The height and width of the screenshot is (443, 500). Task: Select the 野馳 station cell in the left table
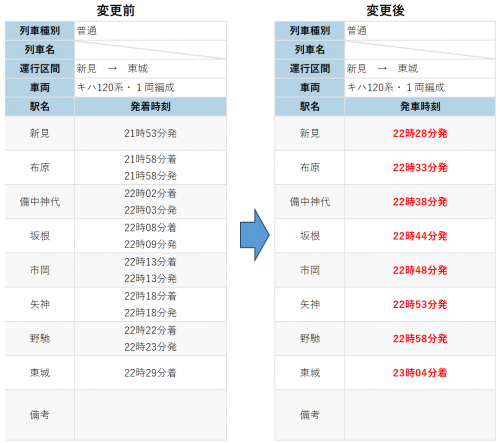coord(40,339)
